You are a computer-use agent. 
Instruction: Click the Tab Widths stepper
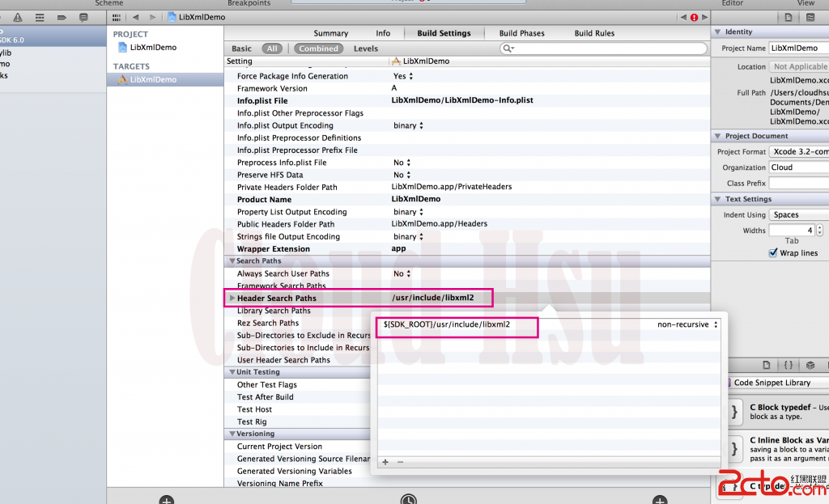tap(819, 231)
